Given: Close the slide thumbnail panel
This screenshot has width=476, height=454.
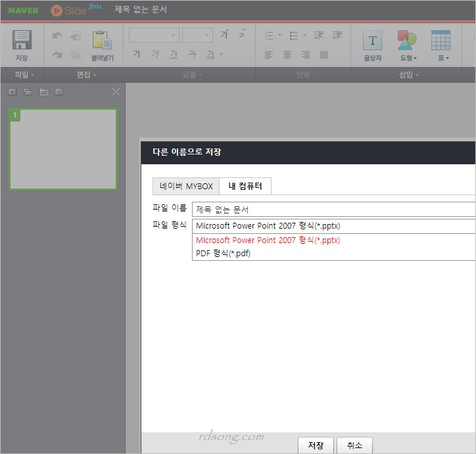Looking at the screenshot, I should coord(116,91).
